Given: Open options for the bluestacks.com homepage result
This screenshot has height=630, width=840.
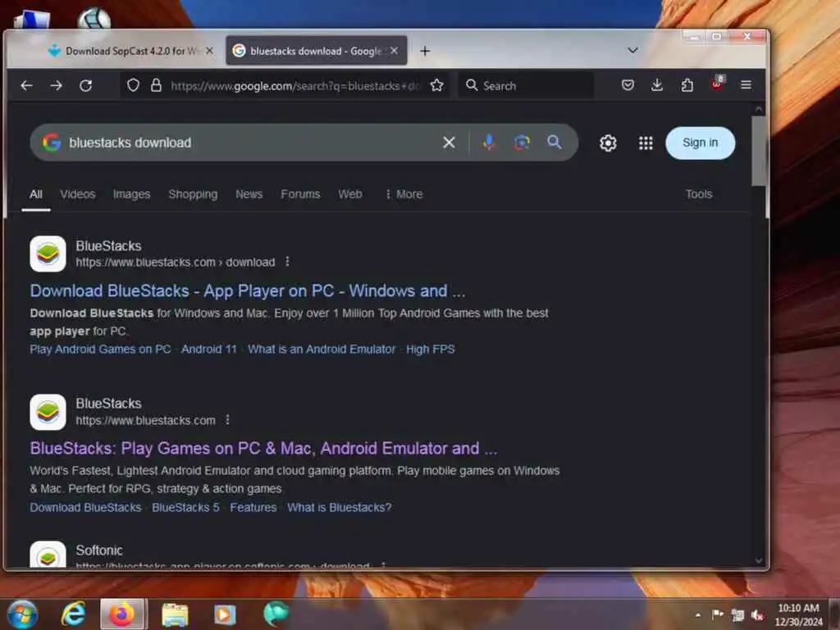Looking at the screenshot, I should point(228,419).
